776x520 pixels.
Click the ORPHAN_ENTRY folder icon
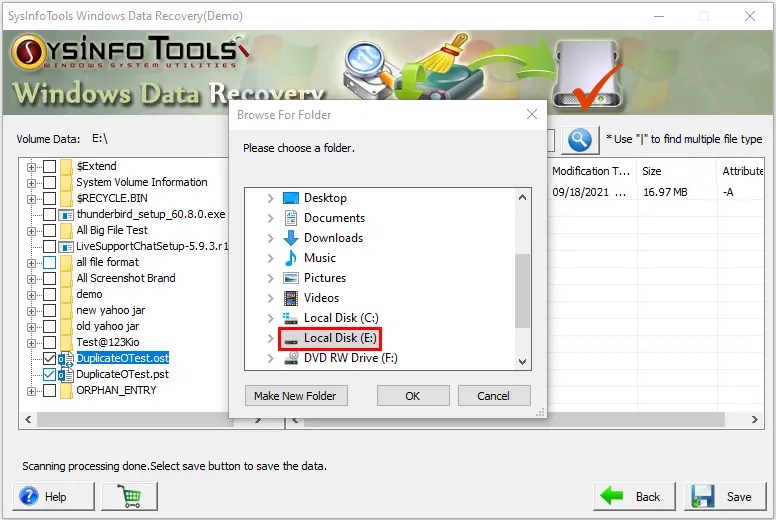click(x=66, y=390)
